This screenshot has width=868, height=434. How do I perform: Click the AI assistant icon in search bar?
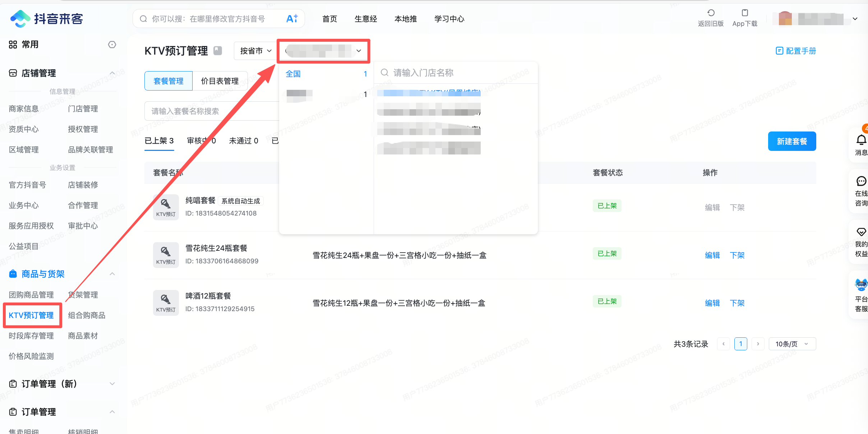292,19
